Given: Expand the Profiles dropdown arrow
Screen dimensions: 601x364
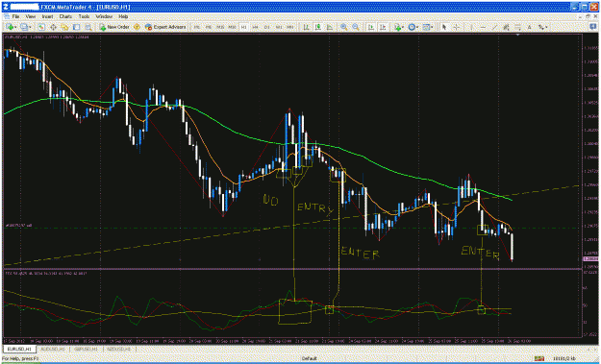Looking at the screenshot, I should [30, 27].
